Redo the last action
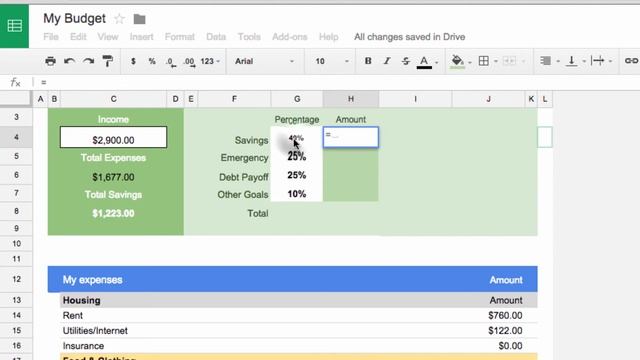Screen dimensions: 640x360 pos(88,61)
